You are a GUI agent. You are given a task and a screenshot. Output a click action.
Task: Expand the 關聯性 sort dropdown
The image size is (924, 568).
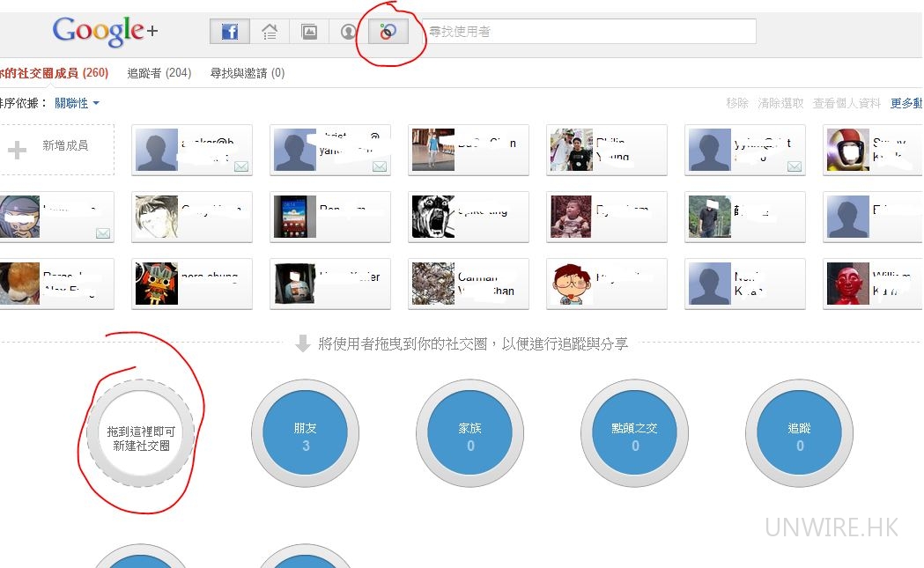pos(77,103)
